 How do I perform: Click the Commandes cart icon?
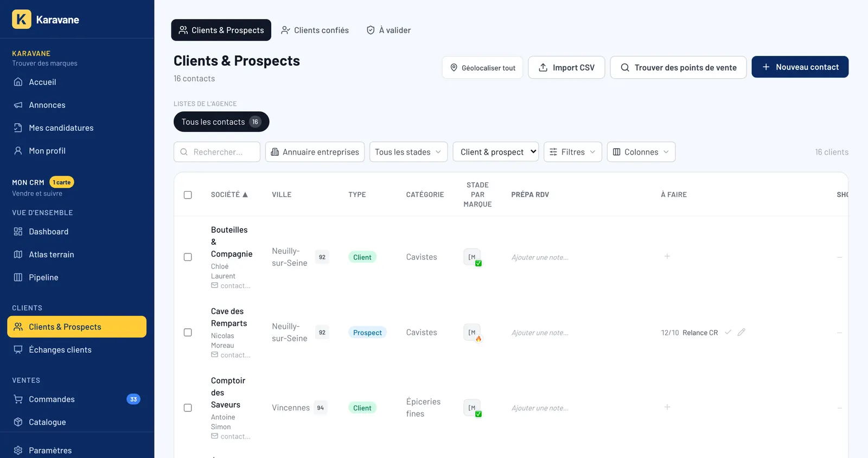[18, 399]
